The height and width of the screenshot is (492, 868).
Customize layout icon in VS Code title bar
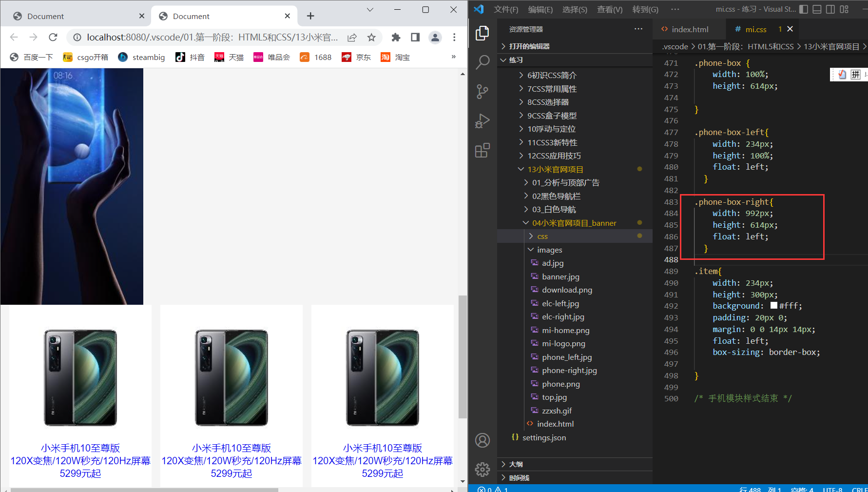pyautogui.click(x=845, y=9)
